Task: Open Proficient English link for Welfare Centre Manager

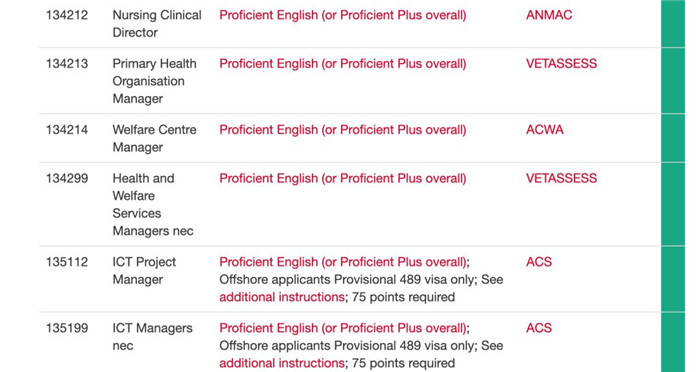Action: 342,130
